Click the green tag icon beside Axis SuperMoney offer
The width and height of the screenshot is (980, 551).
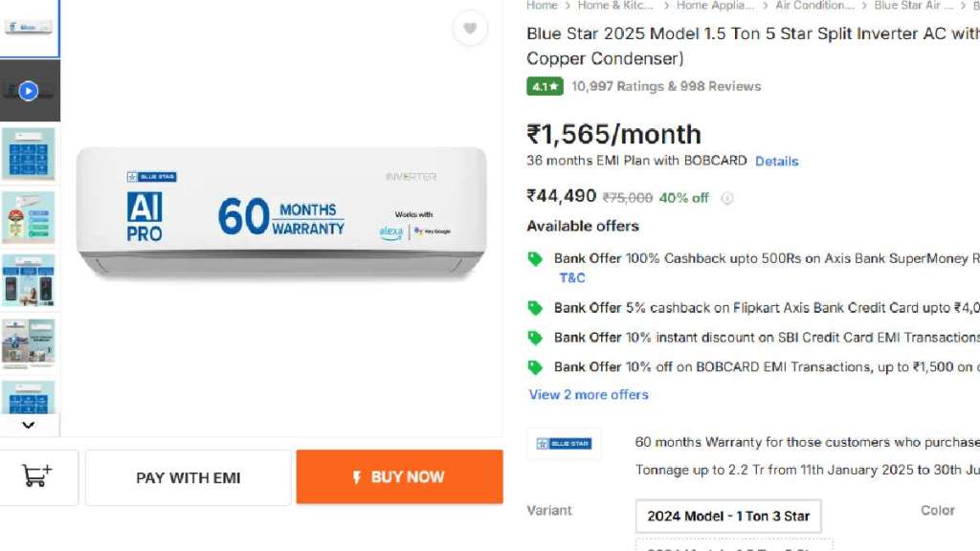tap(536, 259)
